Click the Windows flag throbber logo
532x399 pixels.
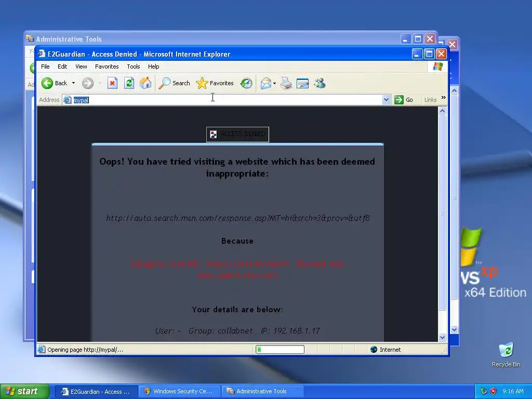(x=437, y=66)
